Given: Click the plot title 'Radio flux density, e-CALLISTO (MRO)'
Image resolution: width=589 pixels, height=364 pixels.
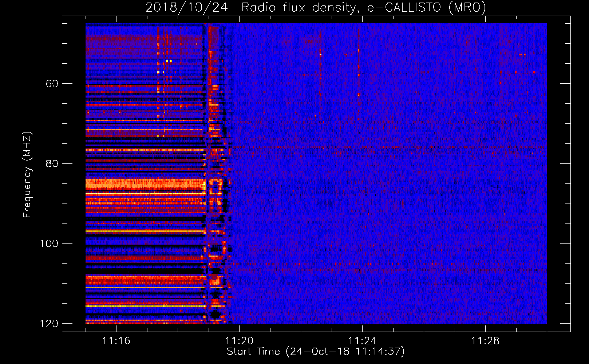Looking at the screenshot, I should [x=364, y=7].
